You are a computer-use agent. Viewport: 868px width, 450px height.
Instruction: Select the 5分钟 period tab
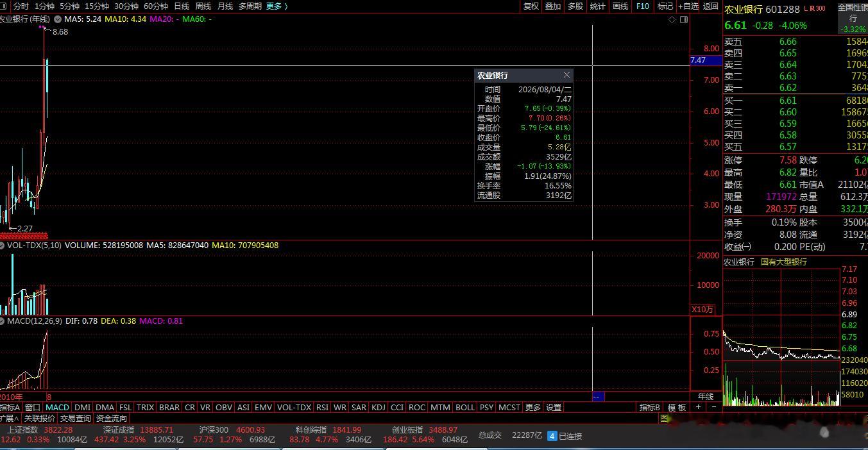70,6
